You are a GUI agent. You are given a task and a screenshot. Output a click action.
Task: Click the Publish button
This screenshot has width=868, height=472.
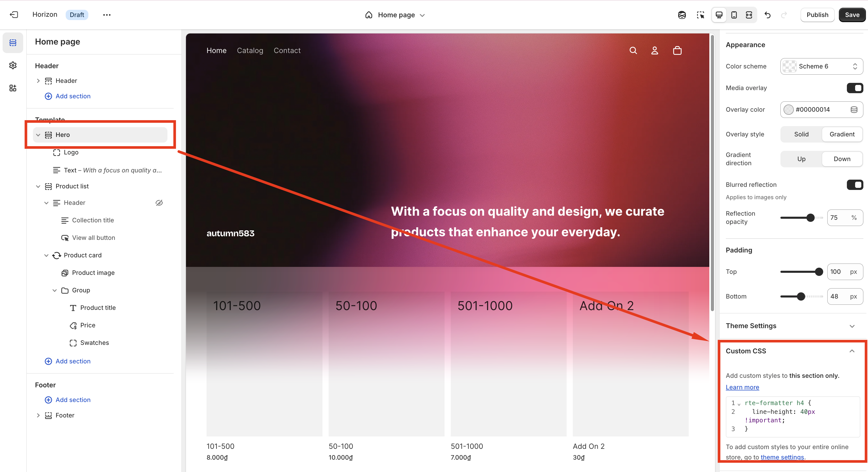pyautogui.click(x=817, y=15)
